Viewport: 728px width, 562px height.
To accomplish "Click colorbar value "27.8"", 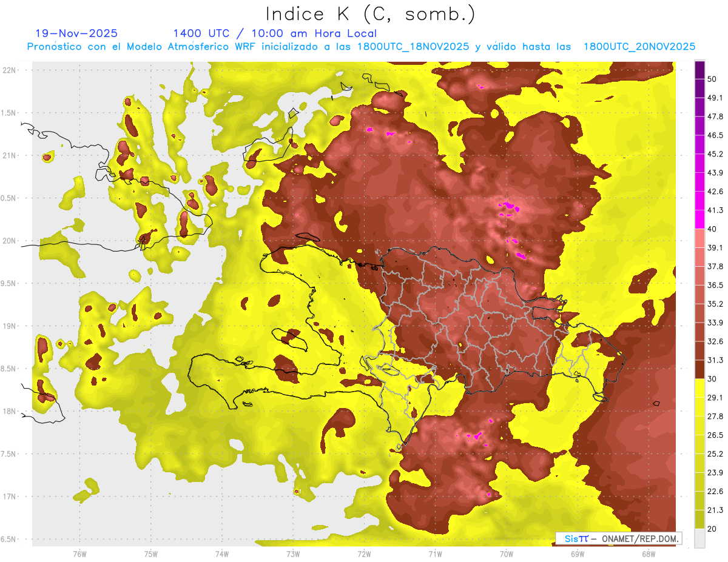I will coord(715,416).
